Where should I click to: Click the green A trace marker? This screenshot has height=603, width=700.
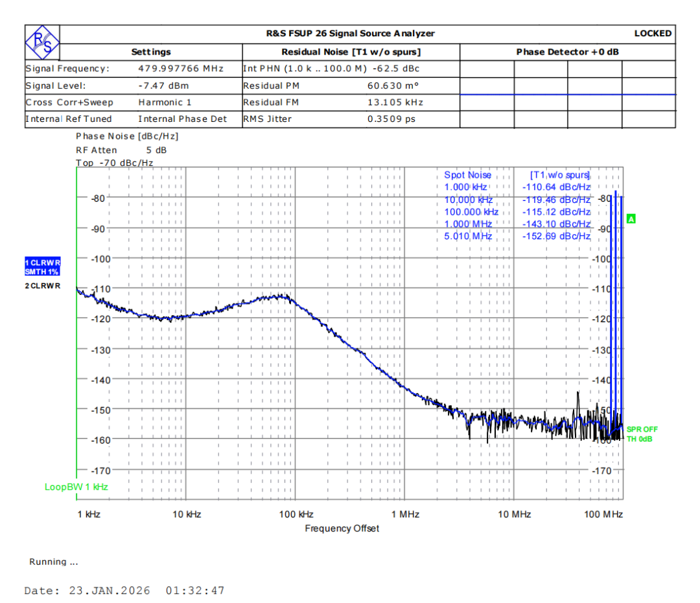631,219
